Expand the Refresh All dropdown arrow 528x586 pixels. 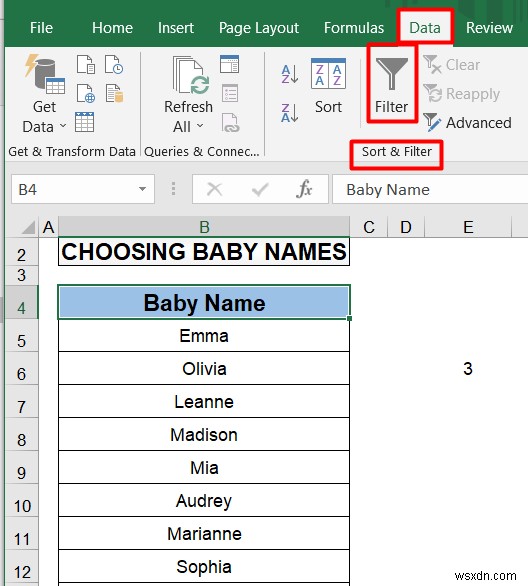200,126
